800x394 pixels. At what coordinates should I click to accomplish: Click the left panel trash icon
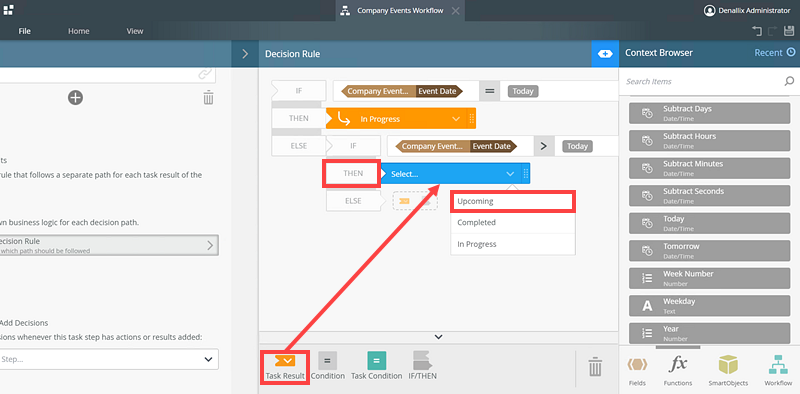[x=208, y=97]
